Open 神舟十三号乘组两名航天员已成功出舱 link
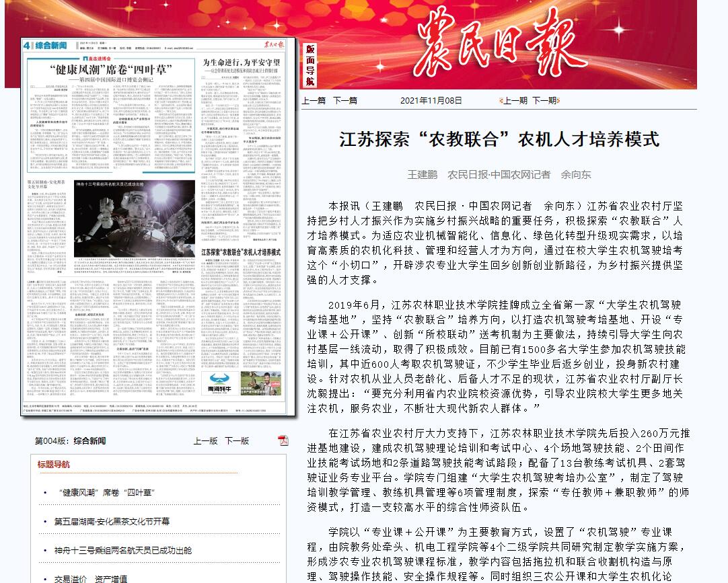Viewport: 728px width, 583px height. 123,550
